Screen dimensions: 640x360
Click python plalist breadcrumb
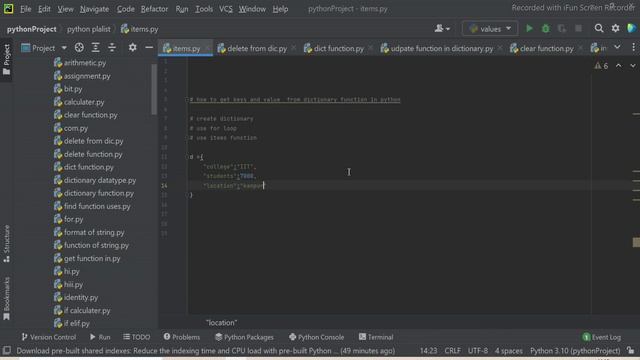coord(89,29)
